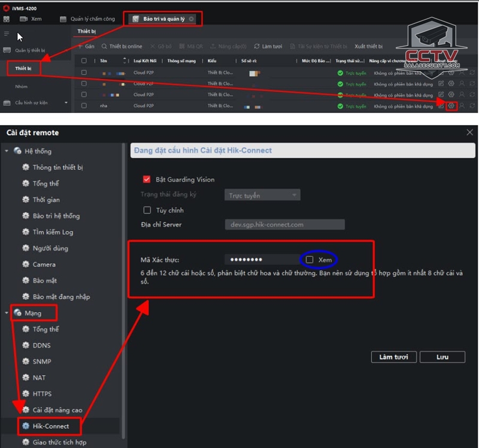Click the Mã Xác thực password field

click(261, 260)
